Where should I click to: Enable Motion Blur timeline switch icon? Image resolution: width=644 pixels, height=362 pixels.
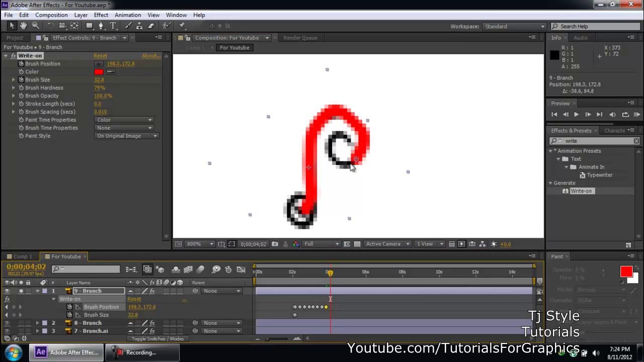(x=200, y=269)
